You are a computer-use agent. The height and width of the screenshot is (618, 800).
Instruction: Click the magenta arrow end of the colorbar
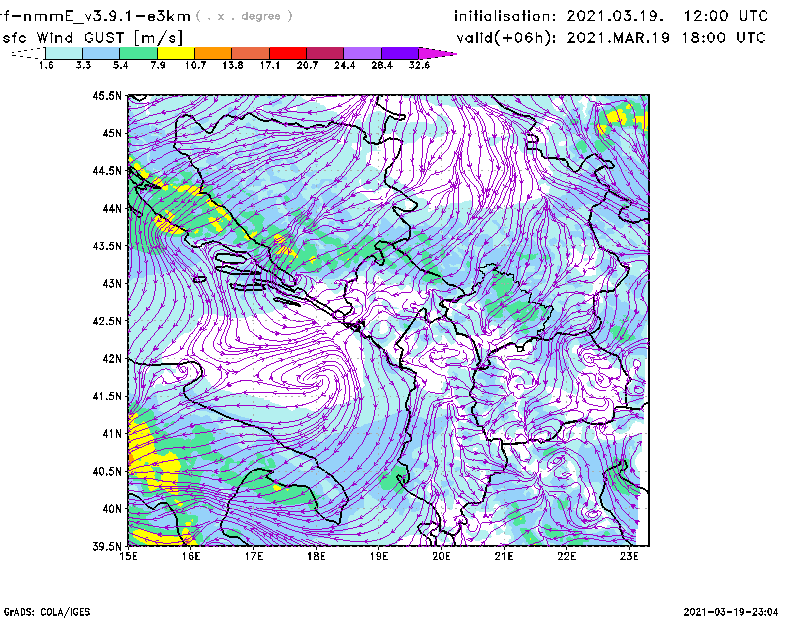pyautogui.click(x=436, y=53)
